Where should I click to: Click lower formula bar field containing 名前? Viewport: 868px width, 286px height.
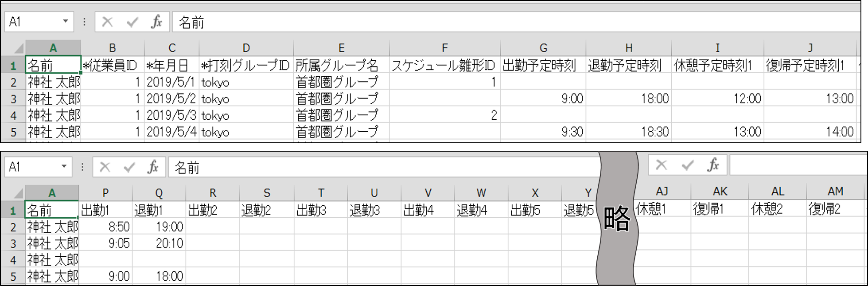pos(384,168)
